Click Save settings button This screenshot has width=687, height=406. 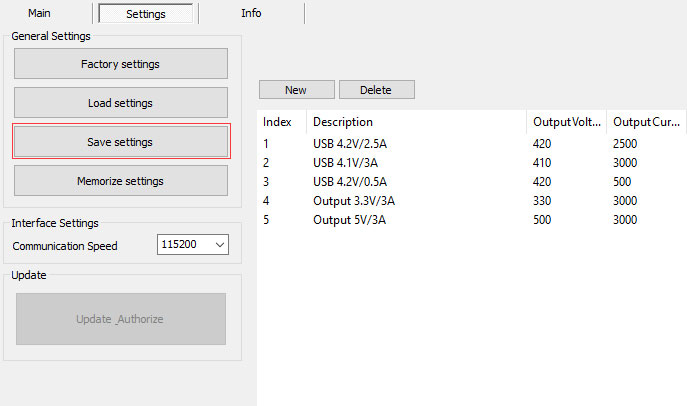pyautogui.click(x=120, y=142)
